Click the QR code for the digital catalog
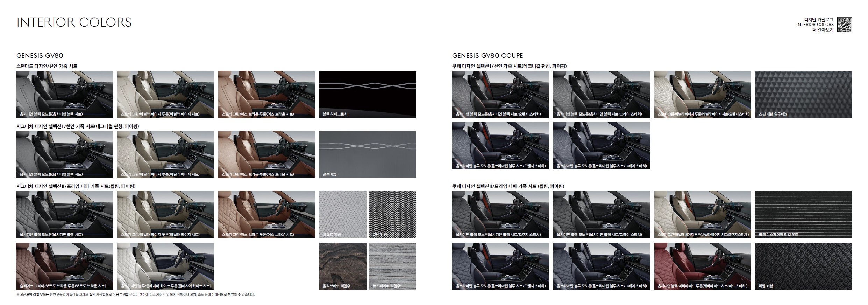The width and height of the screenshot is (868, 305). pos(845,25)
